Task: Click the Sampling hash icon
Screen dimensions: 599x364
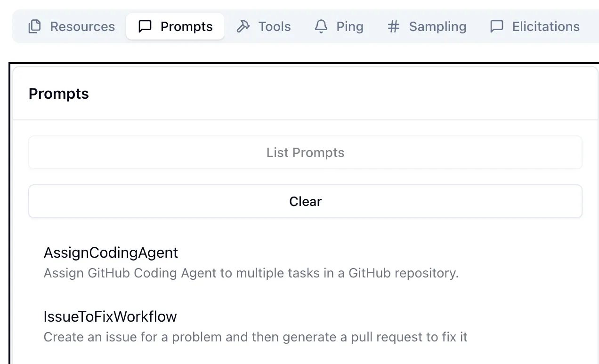Action: coord(393,27)
